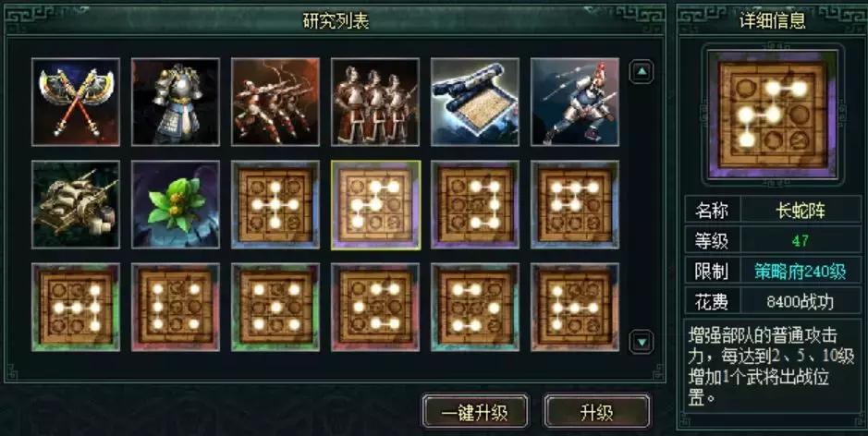Click the 升级 upgrade button
868x436 pixels.
point(597,412)
